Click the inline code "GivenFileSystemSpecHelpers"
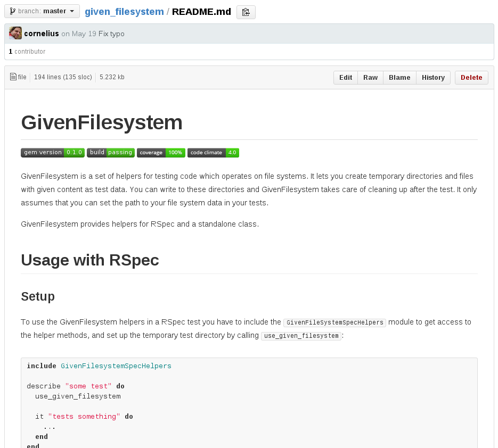498x448 pixels. [x=335, y=322]
